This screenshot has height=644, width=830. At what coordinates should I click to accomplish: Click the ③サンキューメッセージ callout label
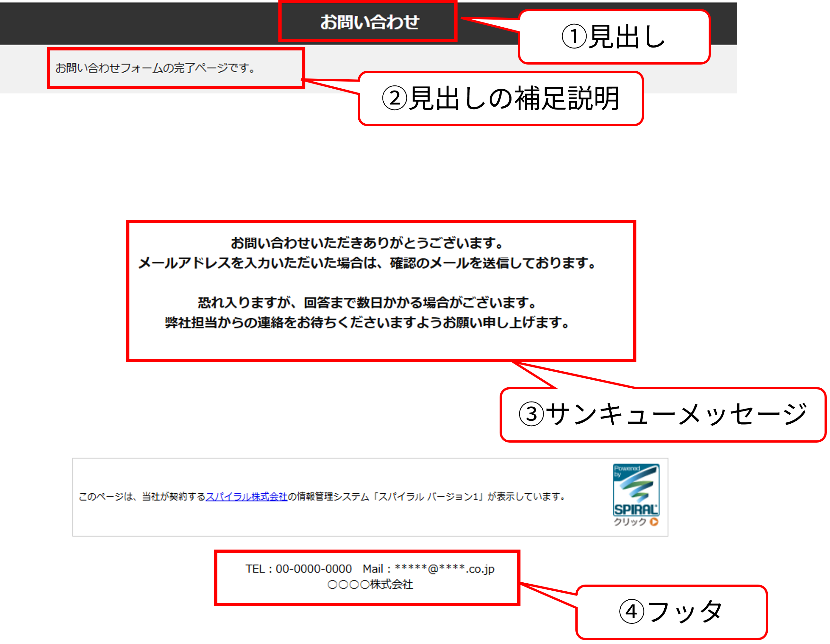(x=663, y=414)
